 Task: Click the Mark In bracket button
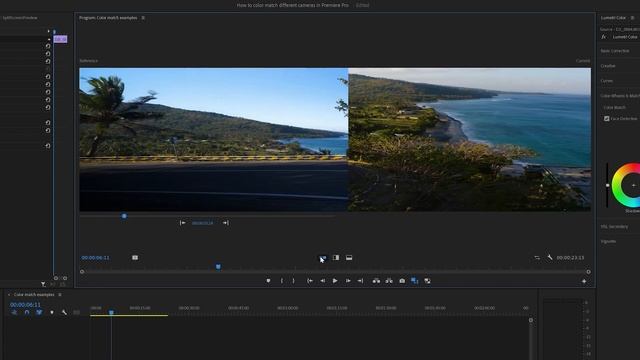click(282, 281)
